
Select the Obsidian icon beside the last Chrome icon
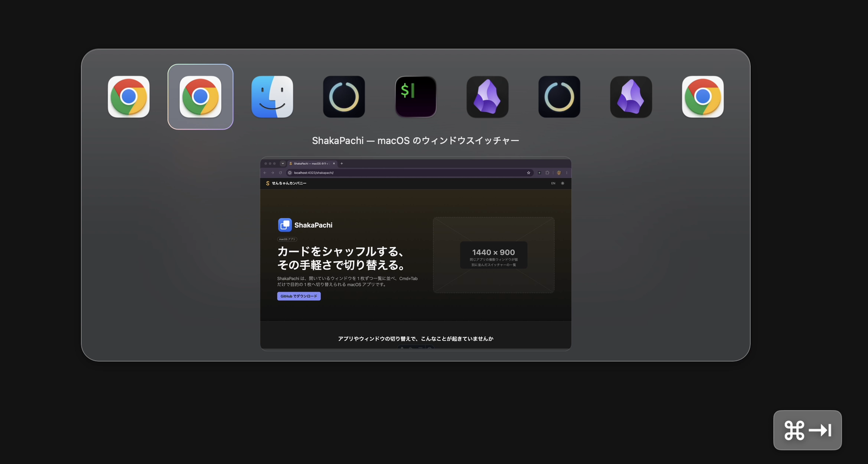[631, 97]
